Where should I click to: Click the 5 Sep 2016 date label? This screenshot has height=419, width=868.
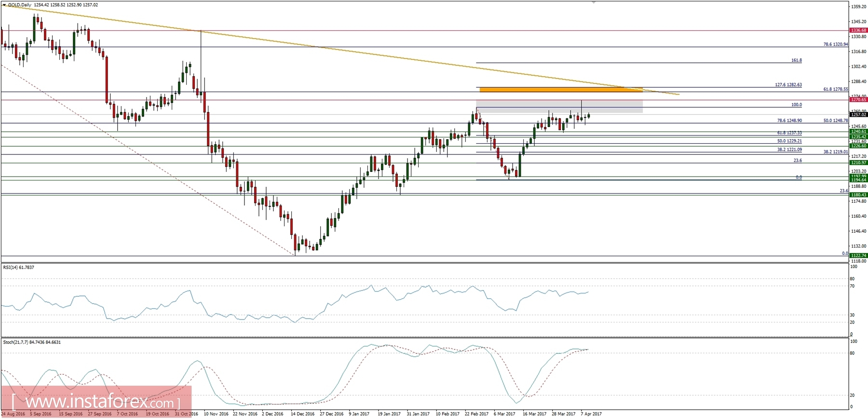coord(41,414)
